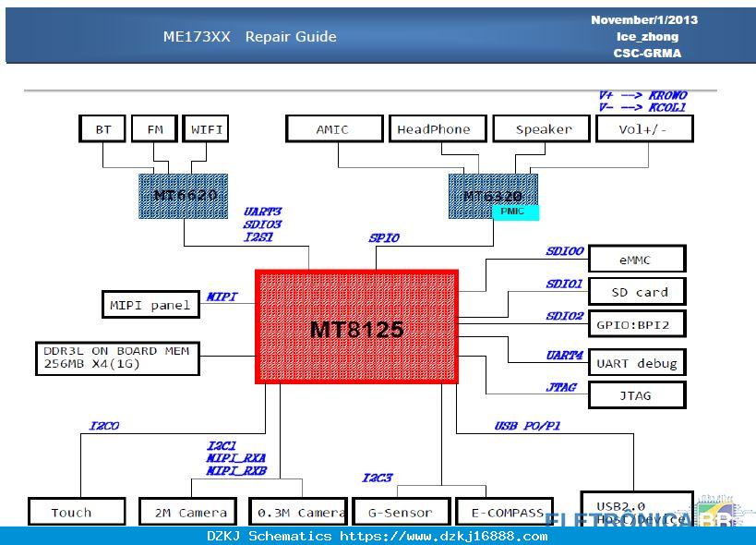Click the SPI0 bus label

pyautogui.click(x=384, y=237)
